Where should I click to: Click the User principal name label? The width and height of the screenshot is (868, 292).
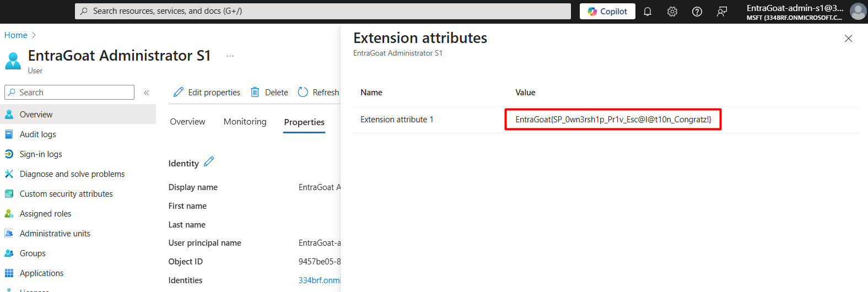click(x=205, y=243)
